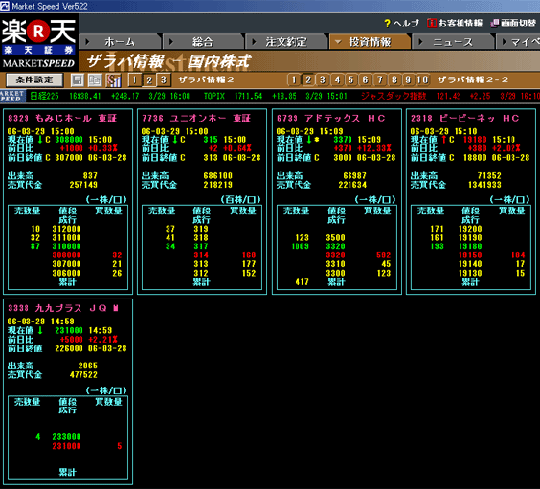Screen dimensions: 540x489
Task: Click ask price 233000 in 九九プラス board
Action: point(66,437)
